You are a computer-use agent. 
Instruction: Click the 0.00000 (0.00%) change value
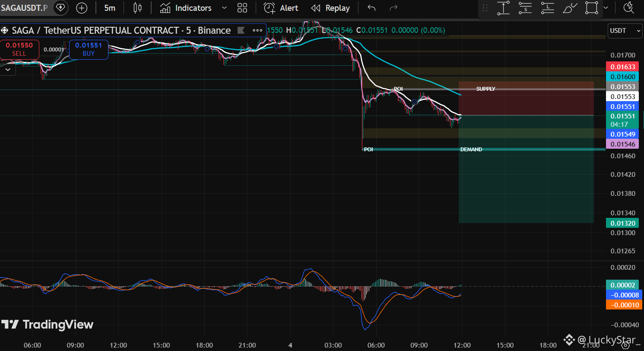tap(417, 30)
